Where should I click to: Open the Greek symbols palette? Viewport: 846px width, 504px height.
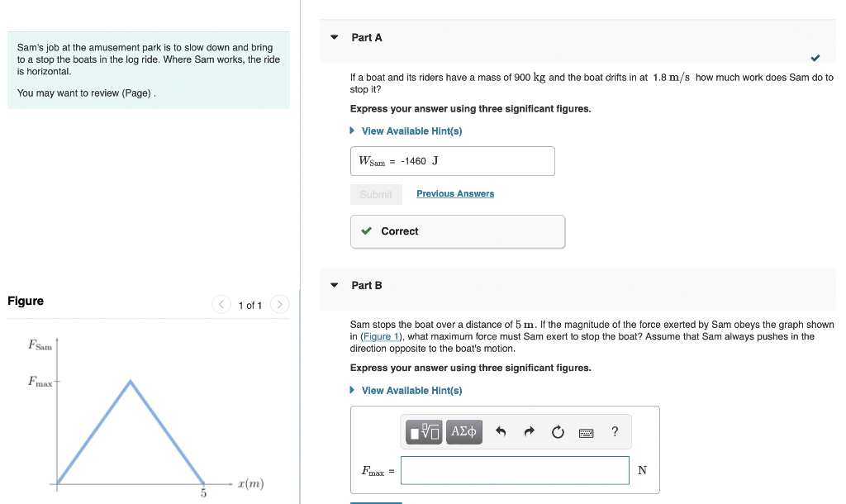(x=464, y=431)
